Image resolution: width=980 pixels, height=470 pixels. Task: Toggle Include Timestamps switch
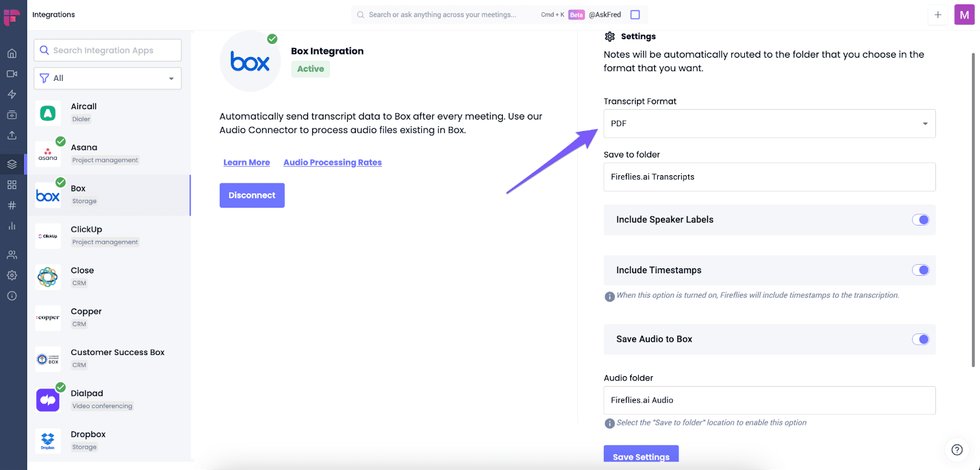(921, 270)
